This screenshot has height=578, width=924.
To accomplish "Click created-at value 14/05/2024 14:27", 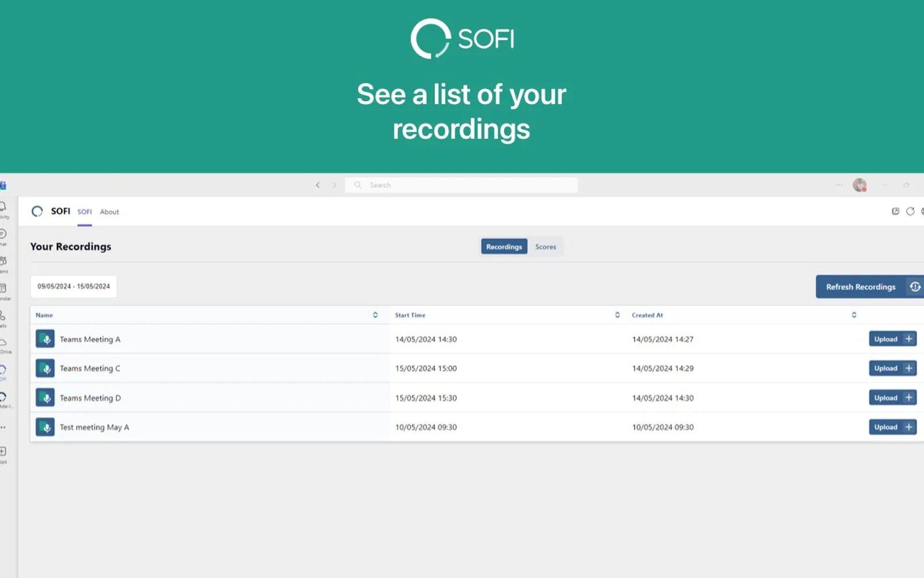I will coord(663,339).
